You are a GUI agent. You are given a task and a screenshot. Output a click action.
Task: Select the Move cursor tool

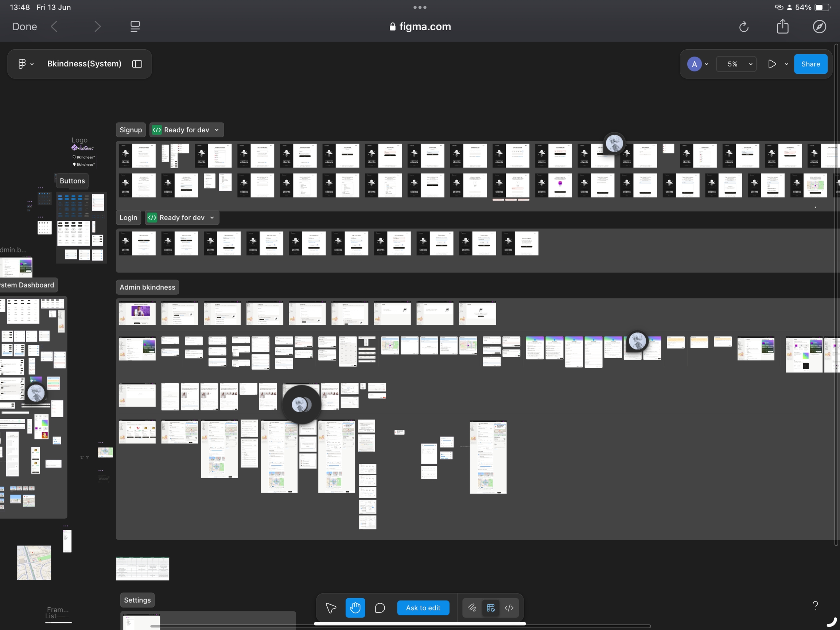(x=331, y=608)
